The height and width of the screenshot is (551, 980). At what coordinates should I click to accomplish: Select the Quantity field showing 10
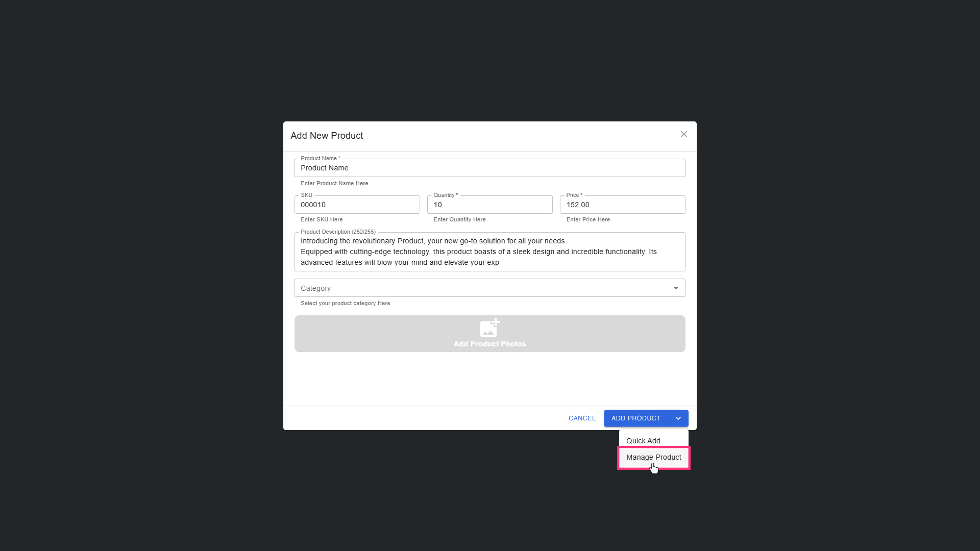tap(489, 205)
